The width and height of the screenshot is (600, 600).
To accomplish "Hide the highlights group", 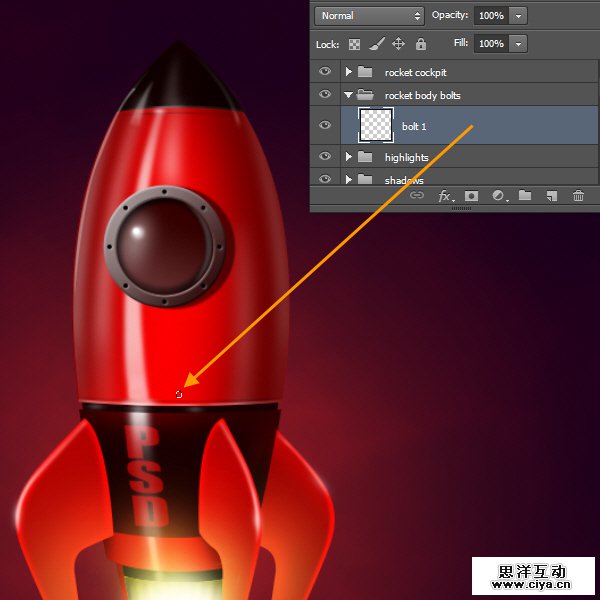I will coord(325,156).
